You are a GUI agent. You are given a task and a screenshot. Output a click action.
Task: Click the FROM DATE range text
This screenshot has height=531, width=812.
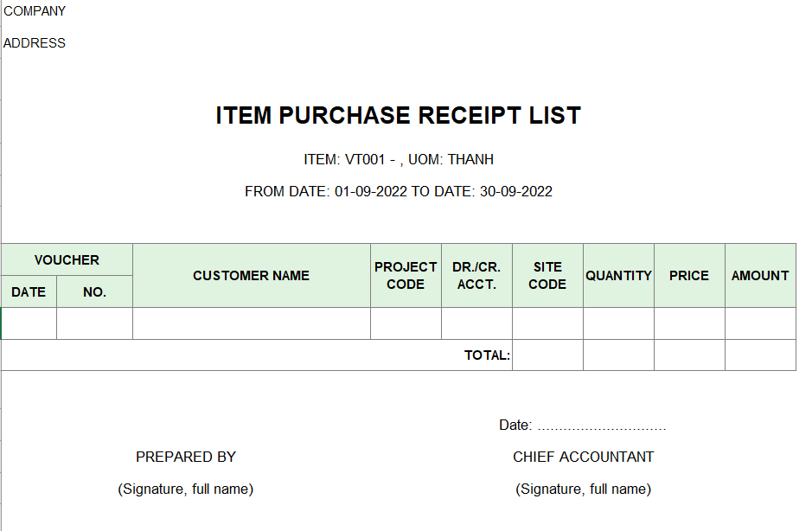(x=399, y=192)
